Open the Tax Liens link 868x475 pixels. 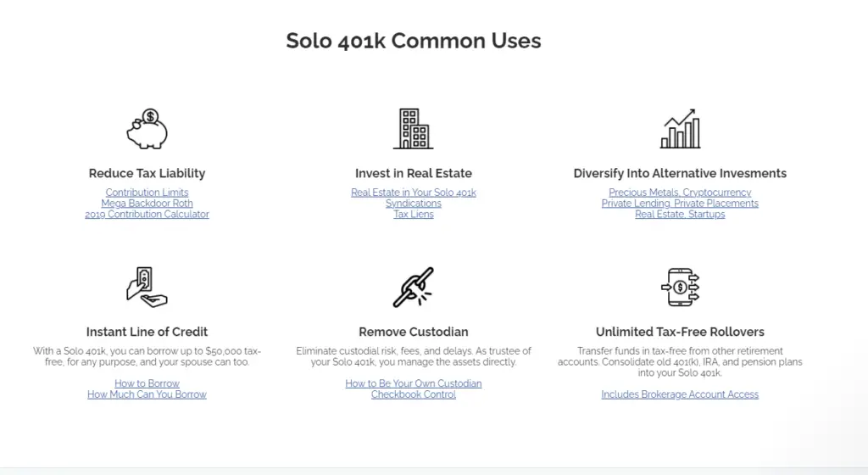point(414,215)
